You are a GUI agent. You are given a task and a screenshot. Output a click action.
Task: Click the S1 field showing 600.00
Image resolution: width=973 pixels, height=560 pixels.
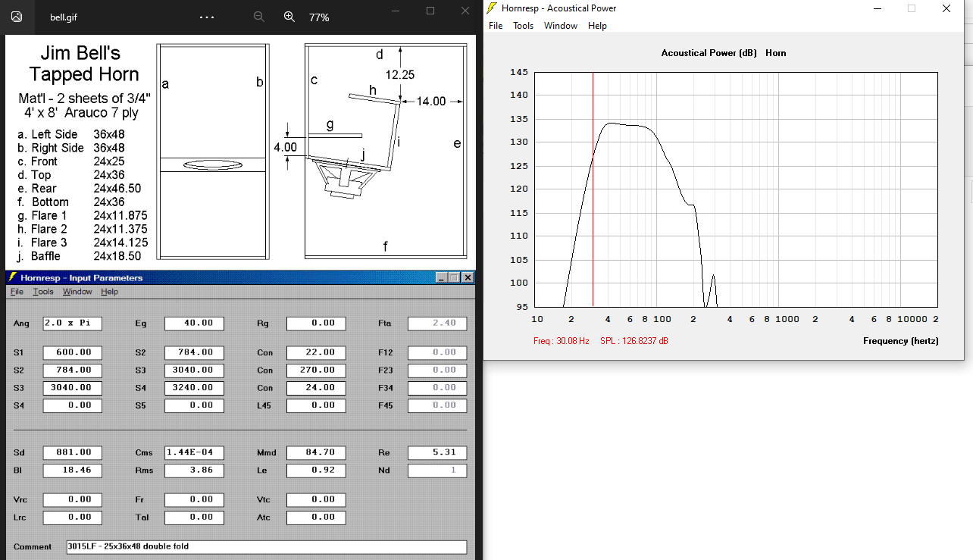pyautogui.click(x=72, y=352)
